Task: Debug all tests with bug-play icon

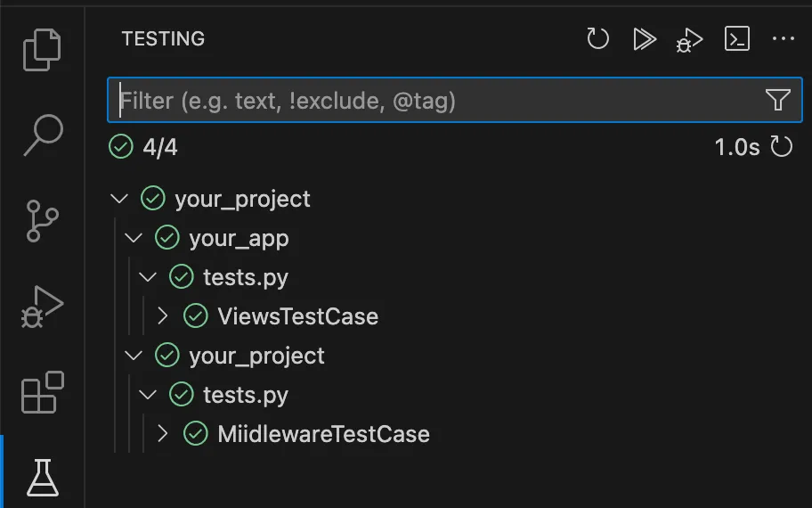Action: click(x=690, y=40)
